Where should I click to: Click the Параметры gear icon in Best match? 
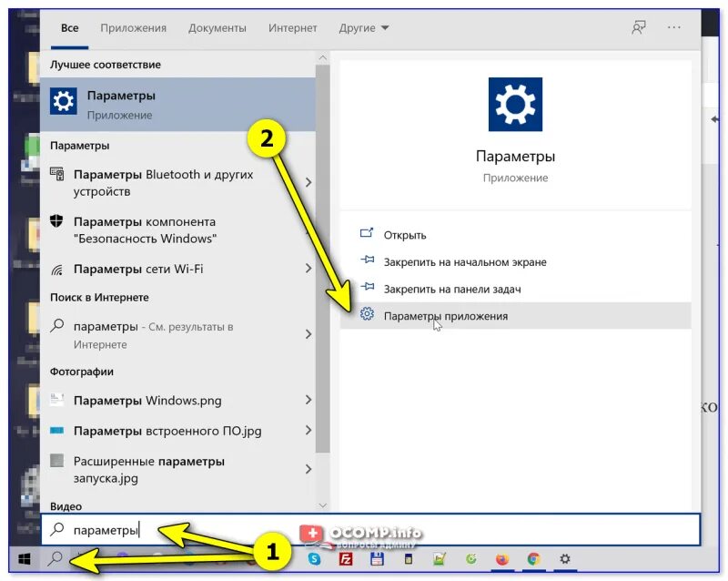click(62, 101)
